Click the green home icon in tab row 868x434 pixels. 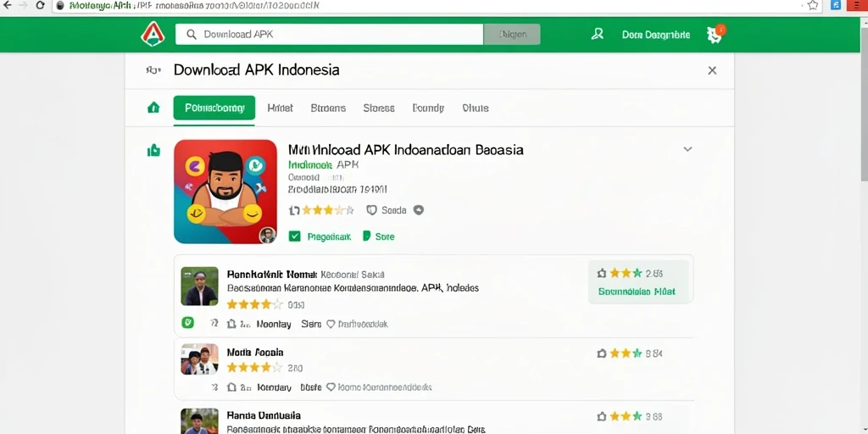[x=153, y=108]
